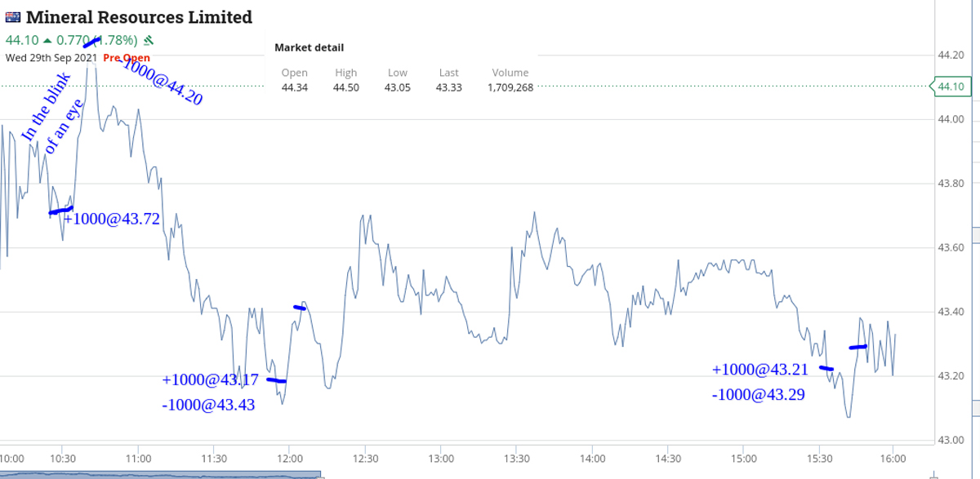The height and width of the screenshot is (479, 980).
Task: Click the +1000@43.21 annotation
Action: pyautogui.click(x=759, y=370)
